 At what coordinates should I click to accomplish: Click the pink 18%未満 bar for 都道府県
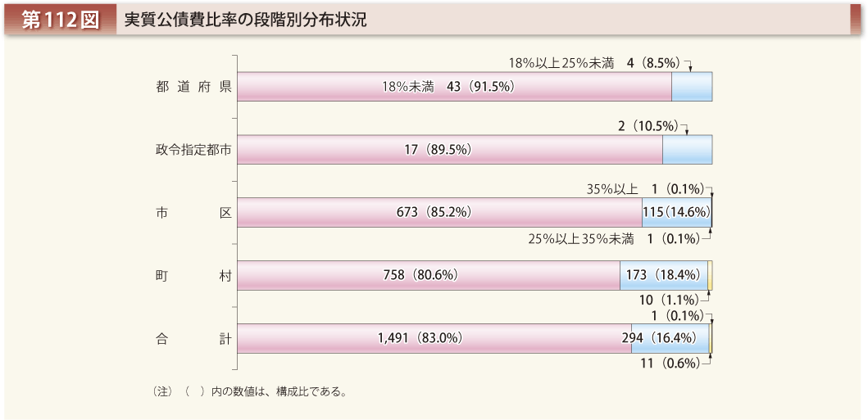coord(454,86)
